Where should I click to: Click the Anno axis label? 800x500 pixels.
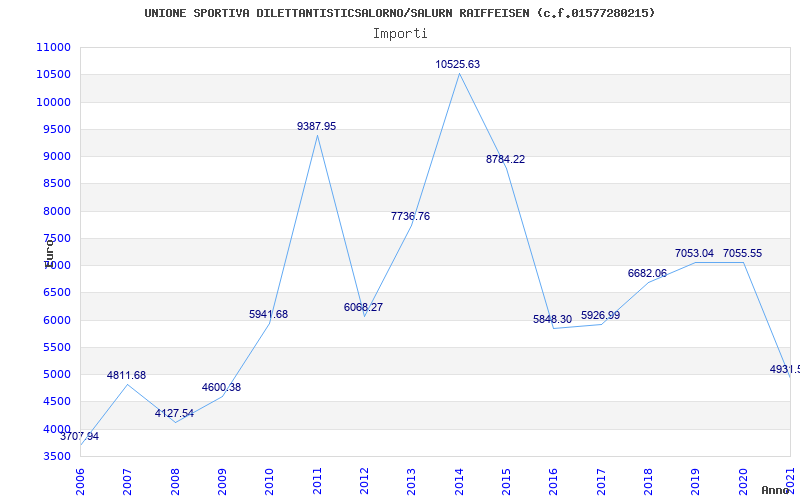click(x=776, y=490)
